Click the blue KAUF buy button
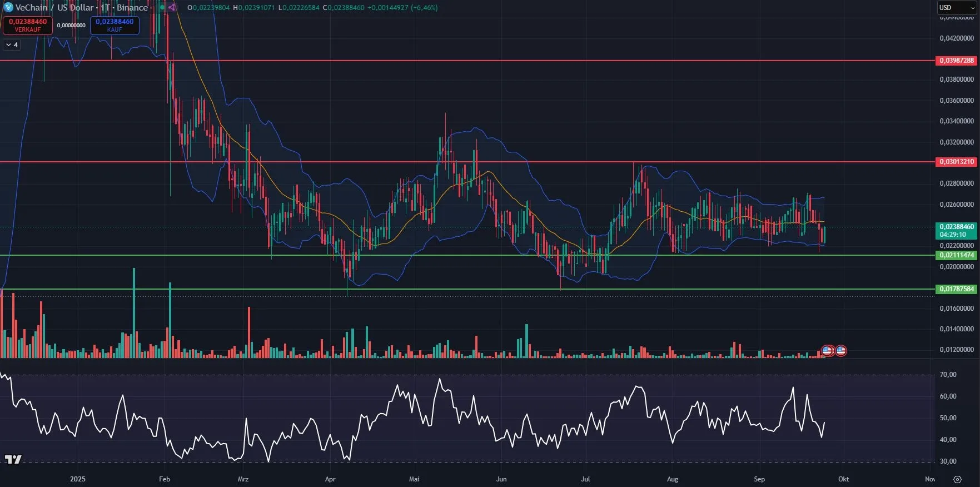This screenshot has height=487, width=980. pyautogui.click(x=115, y=25)
